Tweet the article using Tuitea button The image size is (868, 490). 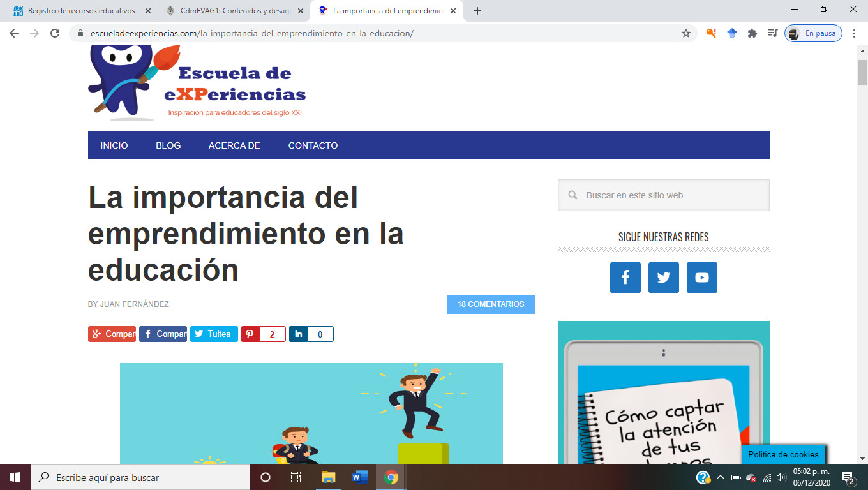point(214,334)
